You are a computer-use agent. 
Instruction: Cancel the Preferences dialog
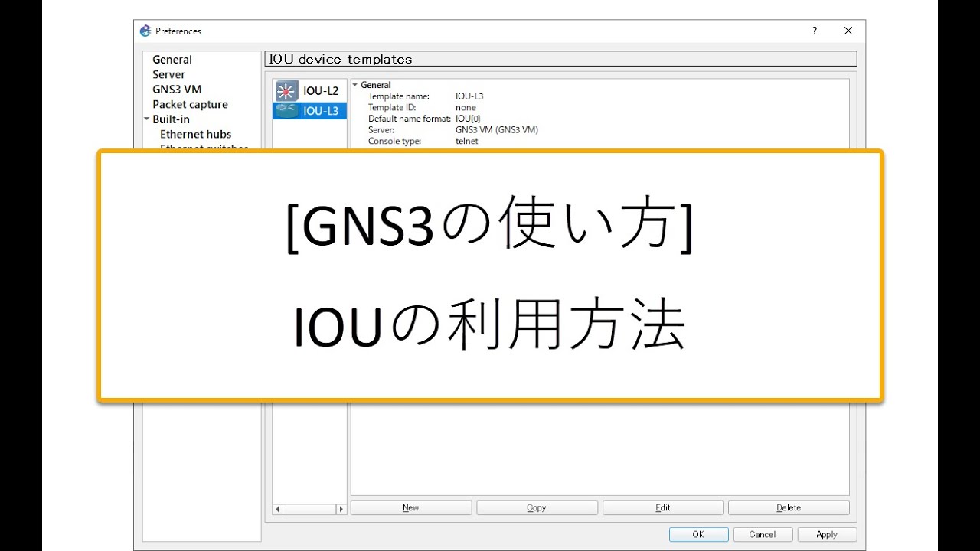click(x=763, y=534)
